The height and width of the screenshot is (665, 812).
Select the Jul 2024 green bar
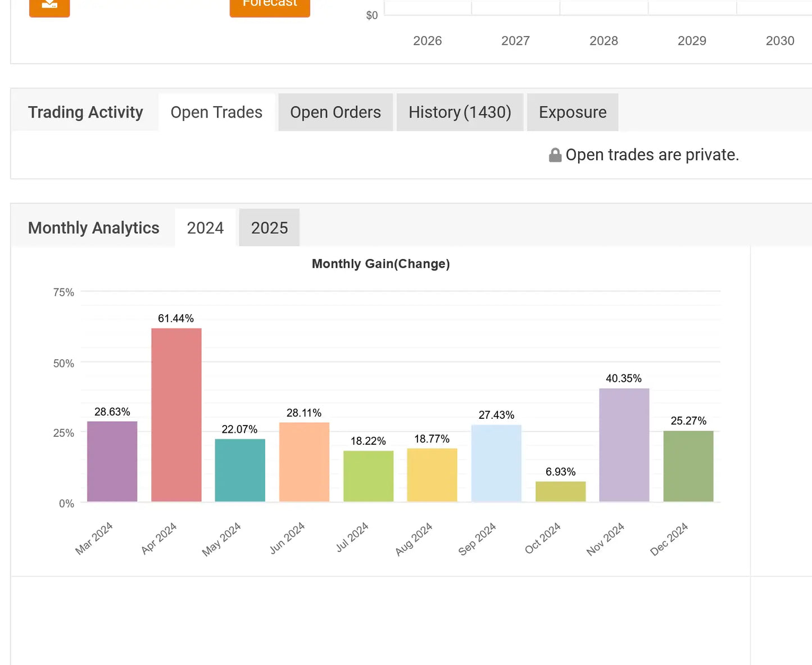coord(369,476)
